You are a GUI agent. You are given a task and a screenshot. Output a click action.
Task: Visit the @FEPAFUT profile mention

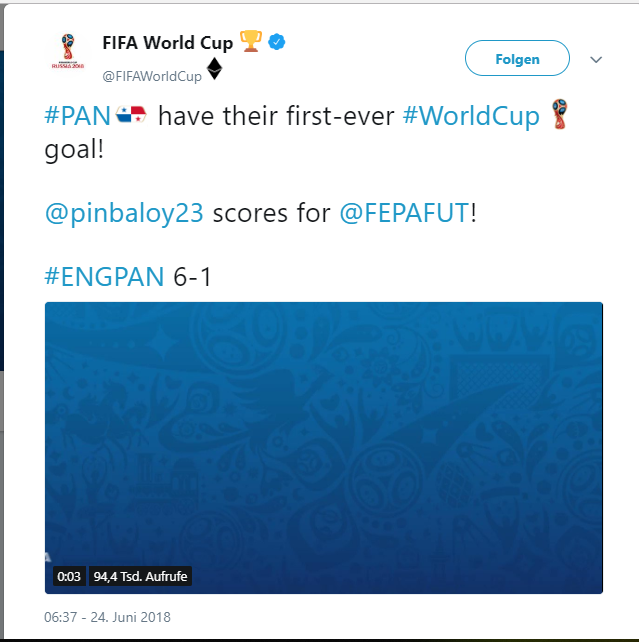coord(405,213)
